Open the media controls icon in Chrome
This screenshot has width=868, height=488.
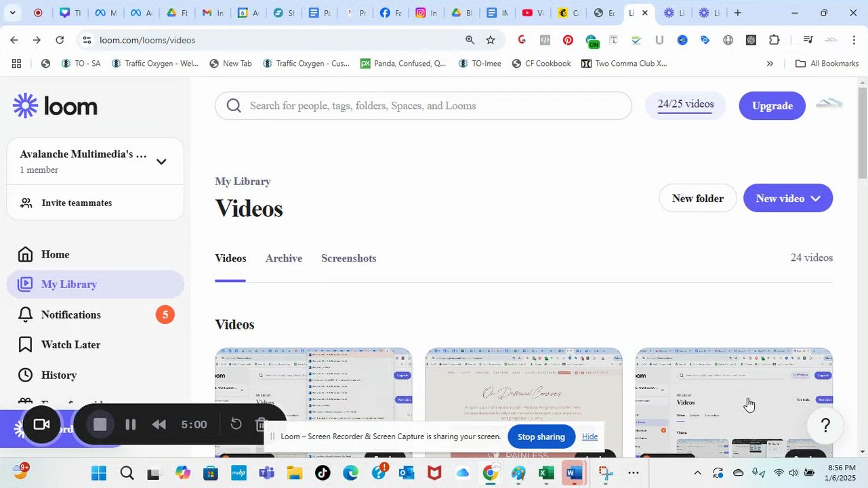click(807, 40)
